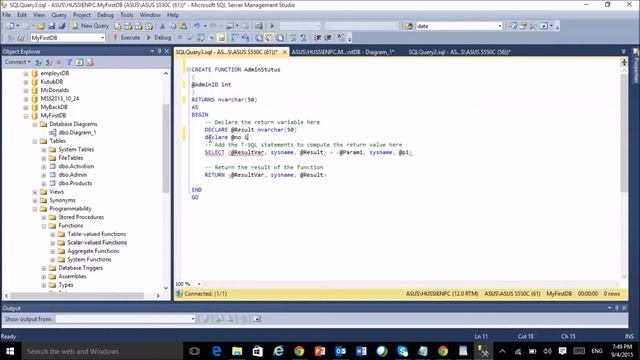This screenshot has height=360, width=640.
Task: Open the Help menu
Action: point(173,15)
